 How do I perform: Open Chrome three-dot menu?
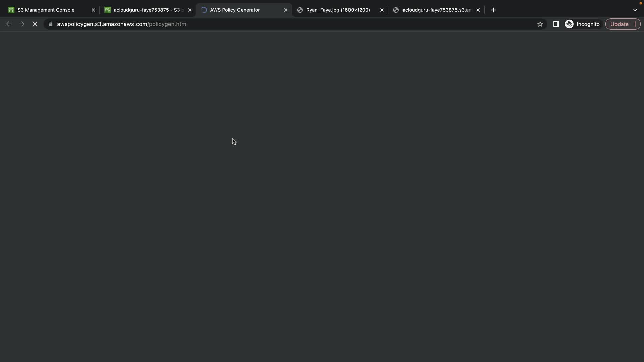pyautogui.click(x=635, y=24)
